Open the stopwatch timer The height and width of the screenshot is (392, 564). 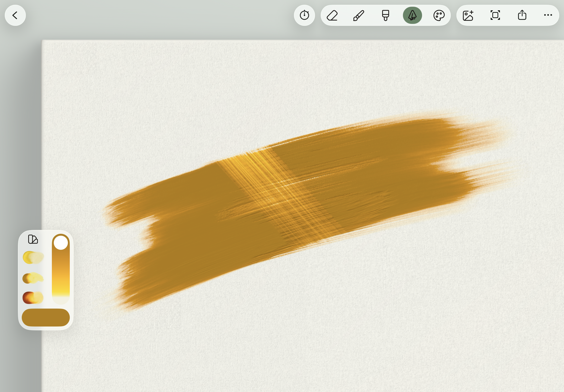(304, 16)
